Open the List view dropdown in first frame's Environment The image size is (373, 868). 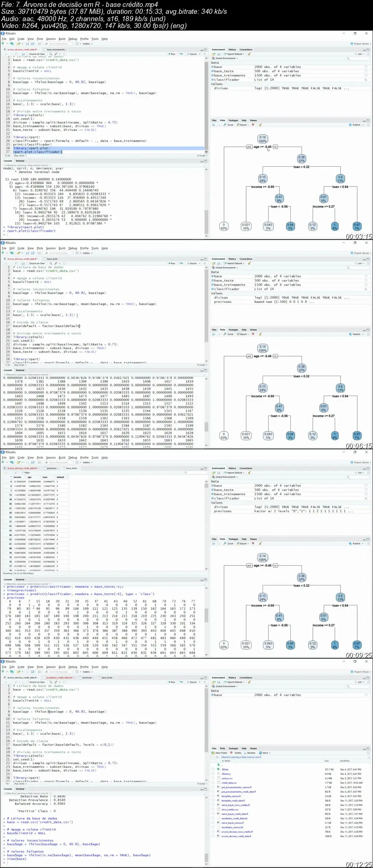tap(360, 54)
